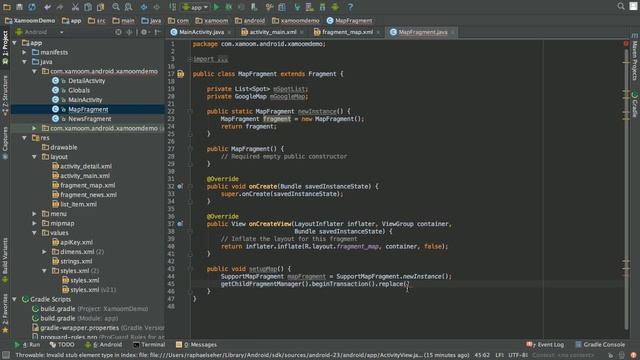Expand the dimens.xml (2) node
The width and height of the screenshot is (640, 360).
[x=44, y=252]
